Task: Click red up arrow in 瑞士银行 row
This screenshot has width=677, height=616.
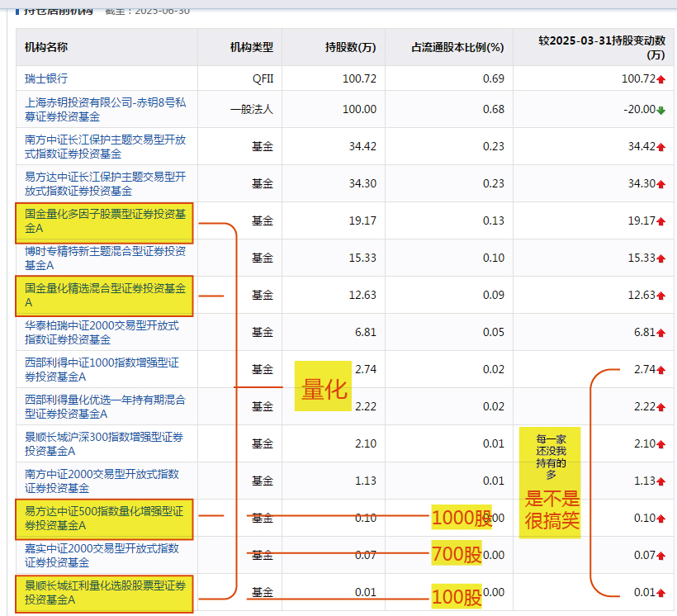Action: click(660, 79)
